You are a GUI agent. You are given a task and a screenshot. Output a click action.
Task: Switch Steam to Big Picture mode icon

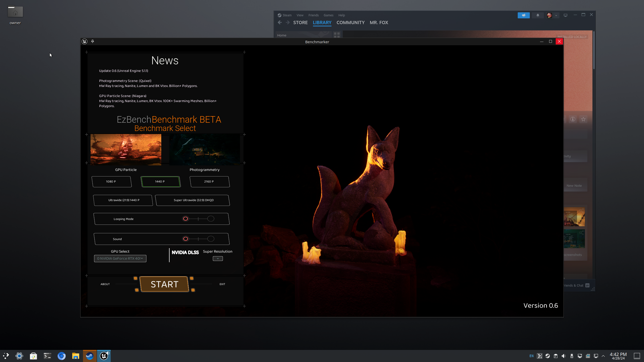(565, 15)
